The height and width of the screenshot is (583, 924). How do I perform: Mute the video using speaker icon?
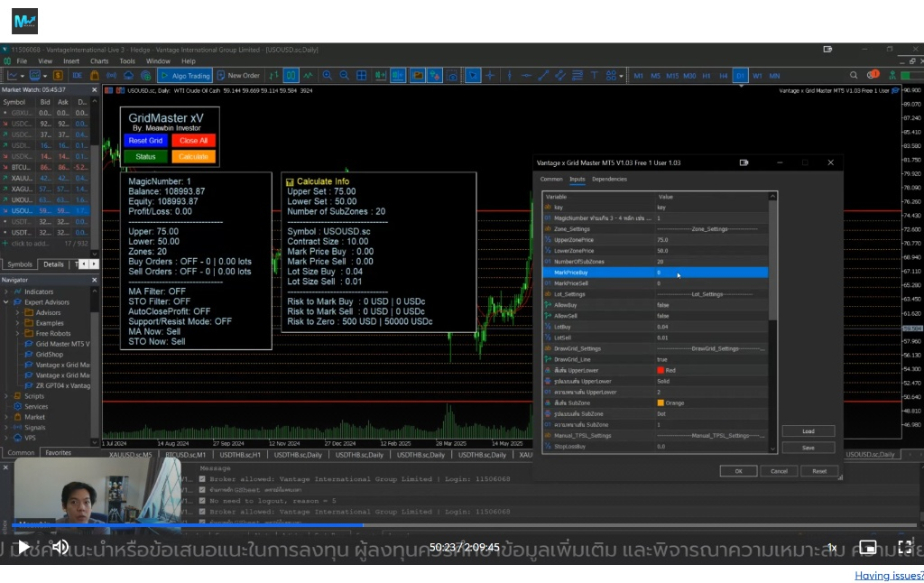click(60, 547)
